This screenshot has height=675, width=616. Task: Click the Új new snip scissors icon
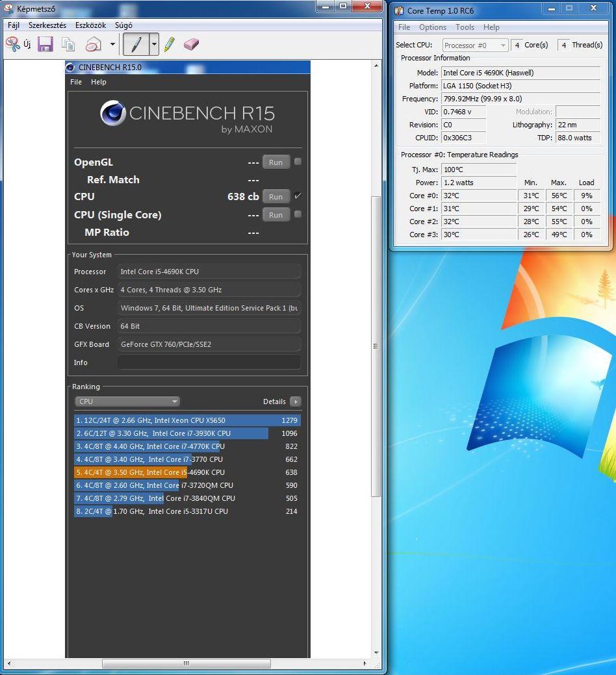click(x=13, y=44)
